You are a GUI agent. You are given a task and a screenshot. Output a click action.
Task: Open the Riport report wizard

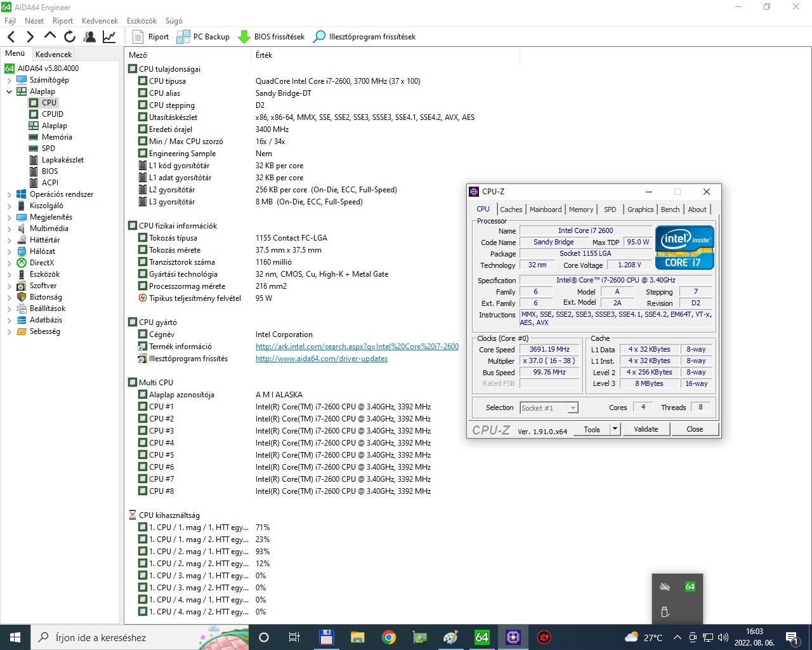click(x=151, y=37)
